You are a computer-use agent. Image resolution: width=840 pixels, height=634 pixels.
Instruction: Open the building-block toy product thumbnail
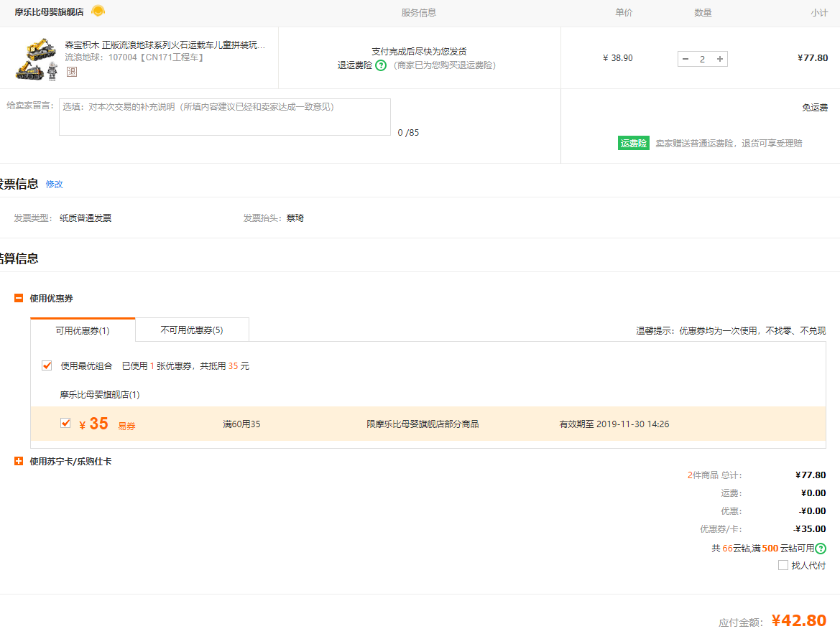click(37, 59)
